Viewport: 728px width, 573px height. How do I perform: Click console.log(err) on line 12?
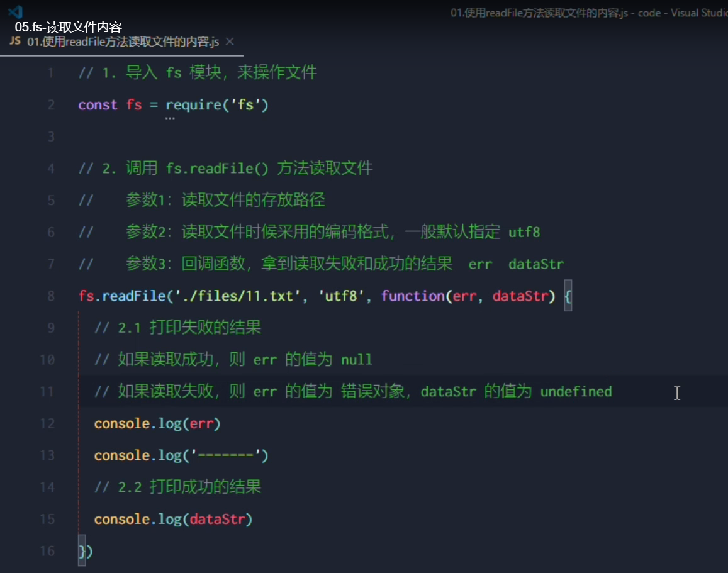tap(157, 423)
